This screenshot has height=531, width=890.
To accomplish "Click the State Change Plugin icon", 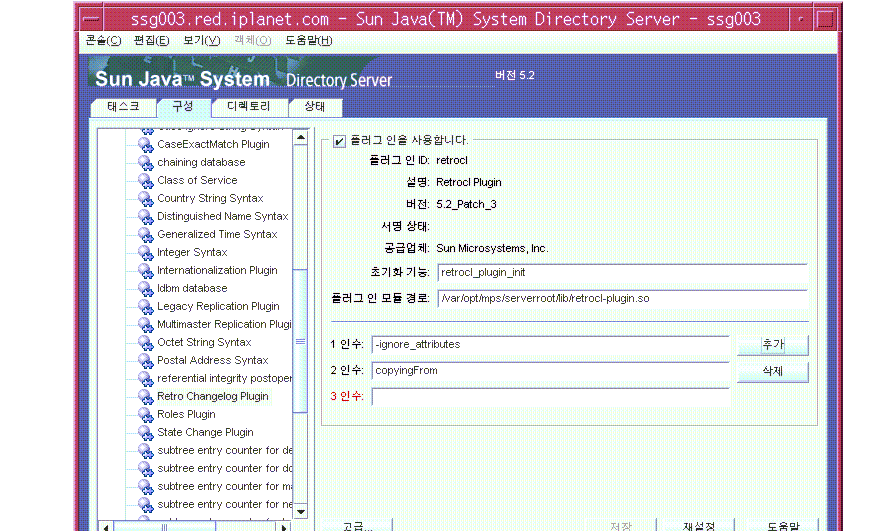I will pyautogui.click(x=146, y=433).
